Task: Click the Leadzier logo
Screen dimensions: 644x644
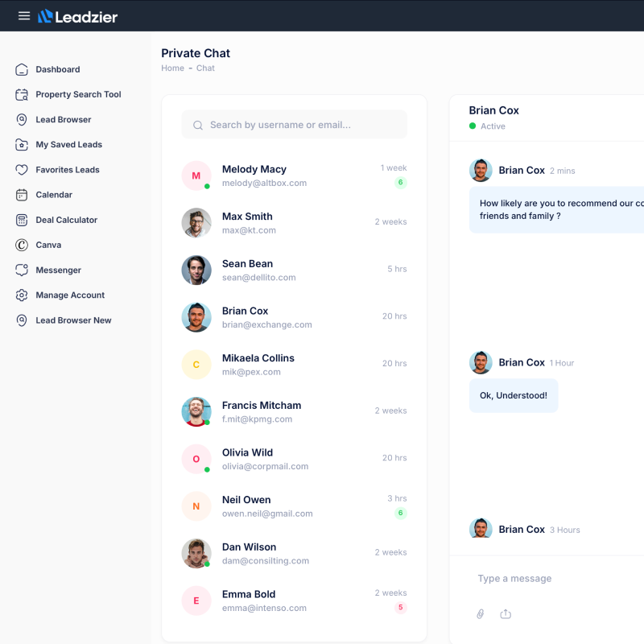Action: pos(77,16)
